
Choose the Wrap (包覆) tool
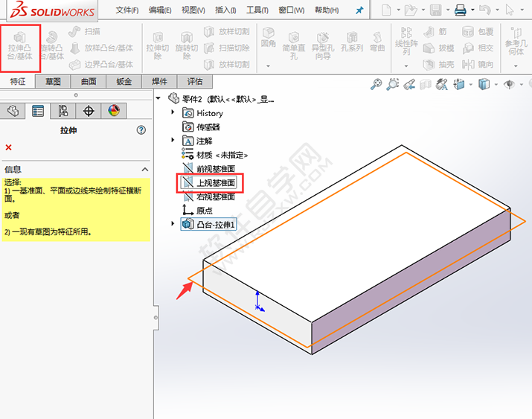[x=478, y=31]
